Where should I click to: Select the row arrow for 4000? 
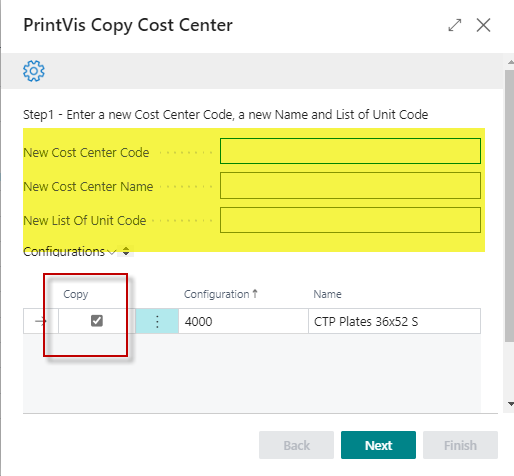coord(41,321)
